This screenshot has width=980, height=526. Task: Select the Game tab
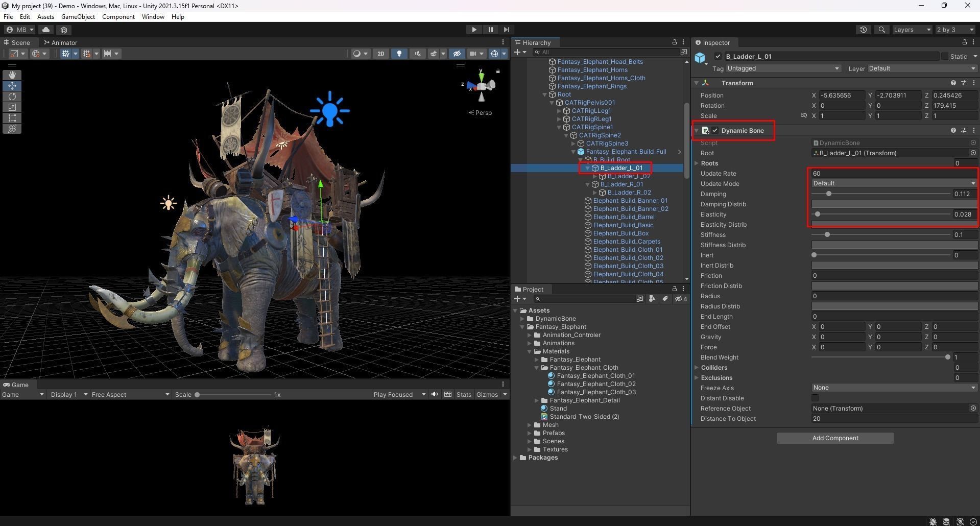pos(16,385)
